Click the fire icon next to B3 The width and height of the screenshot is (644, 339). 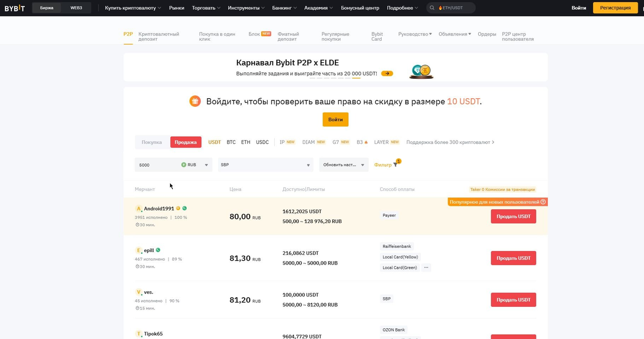[366, 142]
